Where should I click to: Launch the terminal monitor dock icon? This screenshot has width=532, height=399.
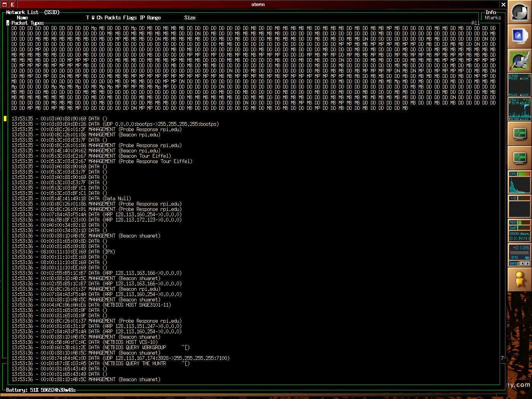(519, 36)
